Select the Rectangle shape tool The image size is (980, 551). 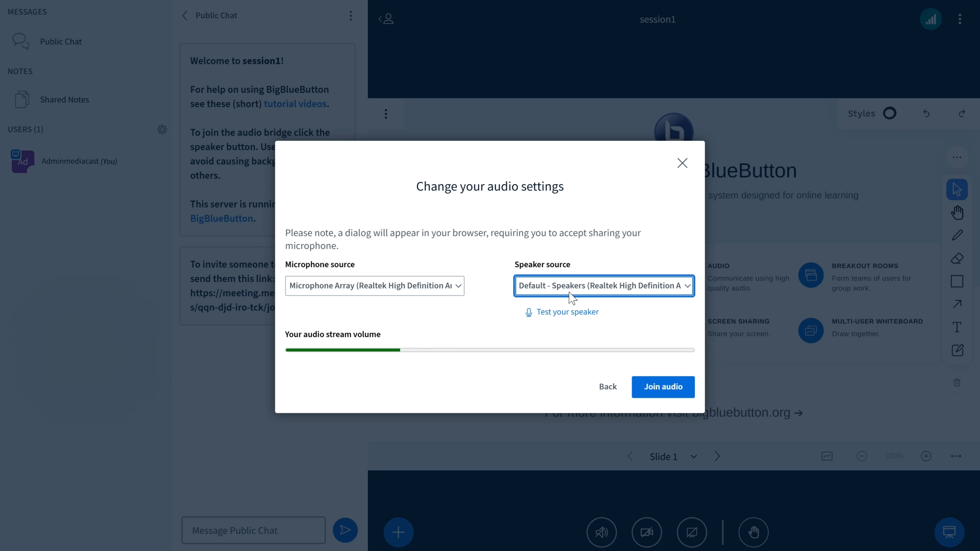pyautogui.click(x=957, y=281)
